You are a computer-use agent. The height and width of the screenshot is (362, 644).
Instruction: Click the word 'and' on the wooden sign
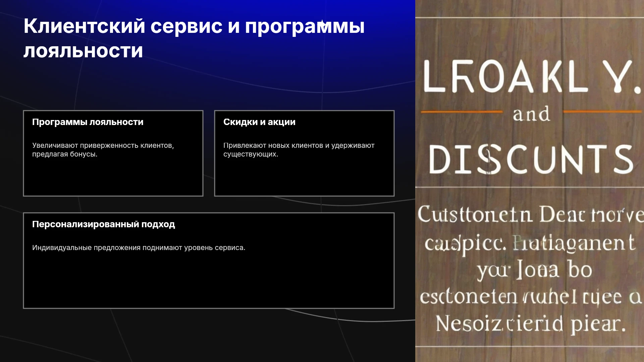(532, 114)
